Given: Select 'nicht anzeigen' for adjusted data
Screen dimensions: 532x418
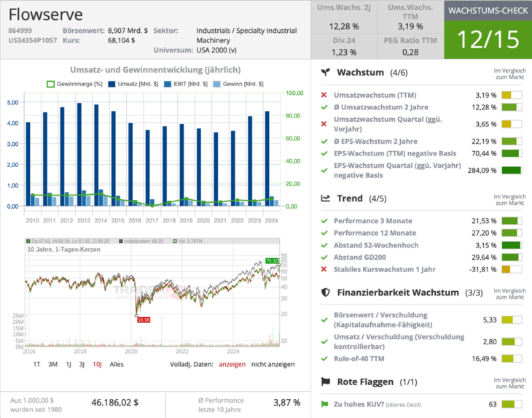Looking at the screenshot, I should tap(273, 363).
